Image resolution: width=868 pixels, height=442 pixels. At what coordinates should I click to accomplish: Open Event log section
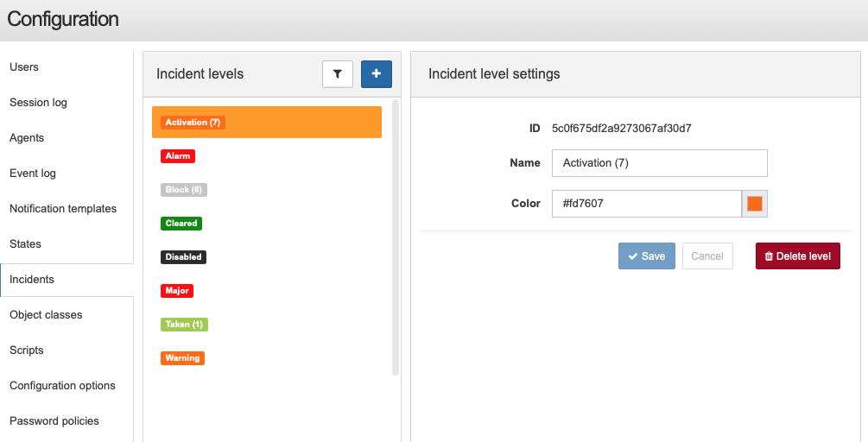tap(33, 174)
